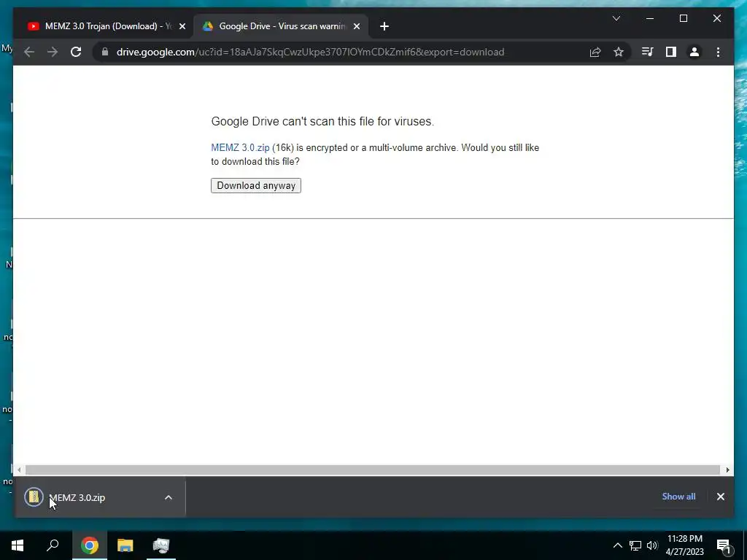This screenshot has height=560, width=747.
Task: Expand the tab search chevron
Action: coord(616,18)
